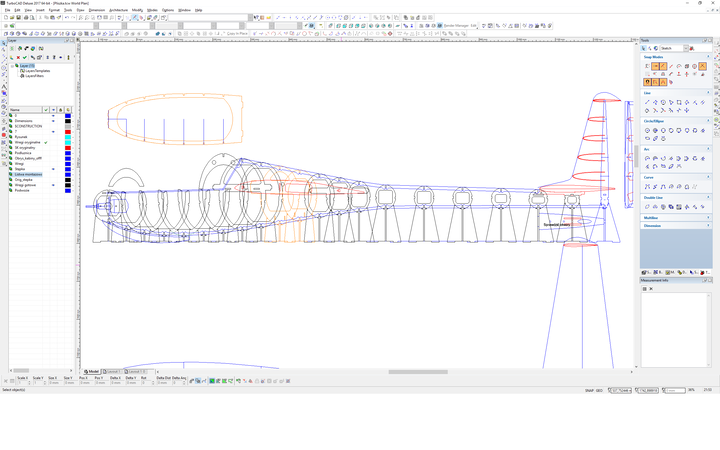The width and height of the screenshot is (720, 450).
Task: Collapse the Circle/Ellipse section
Action: [708, 121]
